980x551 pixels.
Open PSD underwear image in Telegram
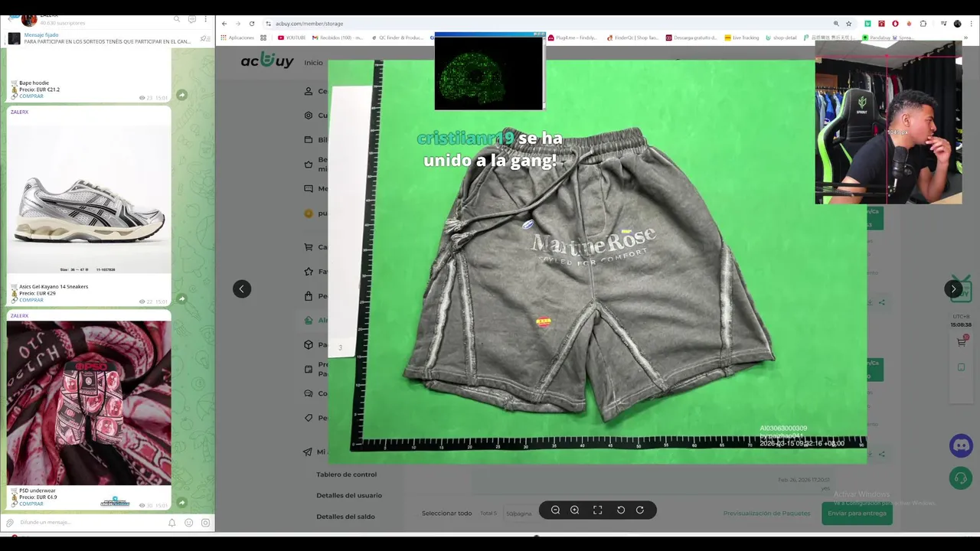coord(89,403)
